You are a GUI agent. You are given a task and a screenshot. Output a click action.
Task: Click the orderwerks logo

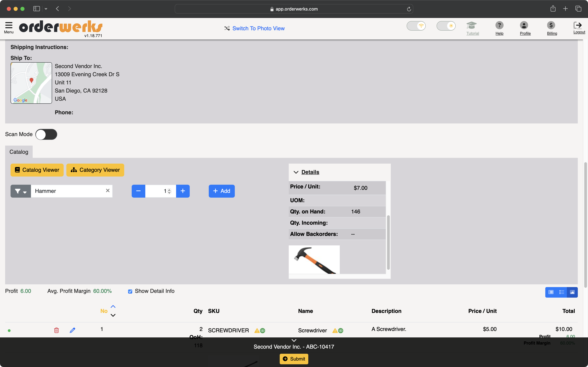tap(61, 27)
